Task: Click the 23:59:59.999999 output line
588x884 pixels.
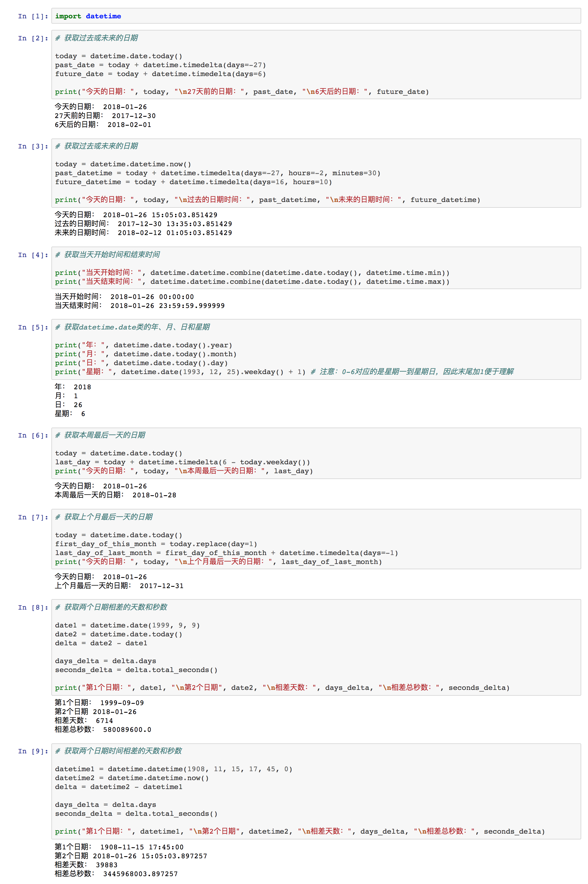Action: pyautogui.click(x=140, y=306)
